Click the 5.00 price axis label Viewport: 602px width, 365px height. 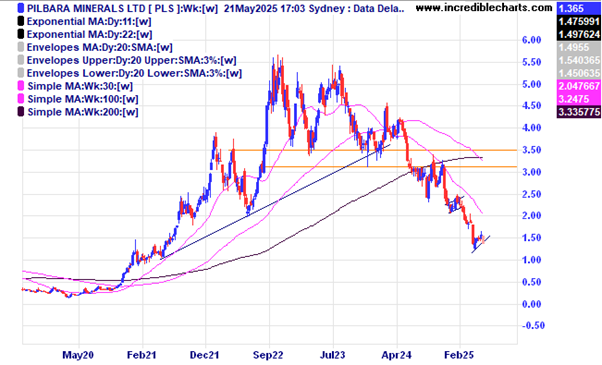click(x=531, y=84)
